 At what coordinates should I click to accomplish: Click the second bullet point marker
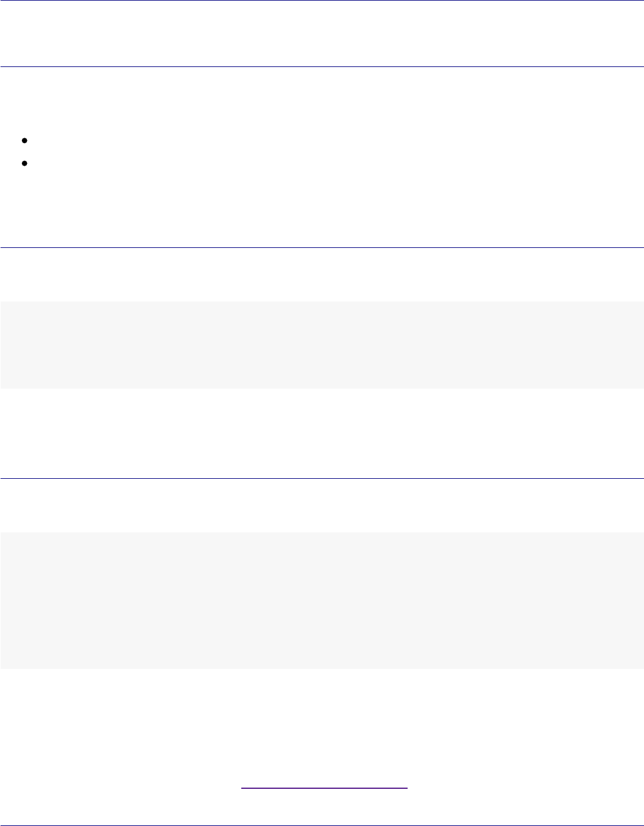pyautogui.click(x=25, y=163)
